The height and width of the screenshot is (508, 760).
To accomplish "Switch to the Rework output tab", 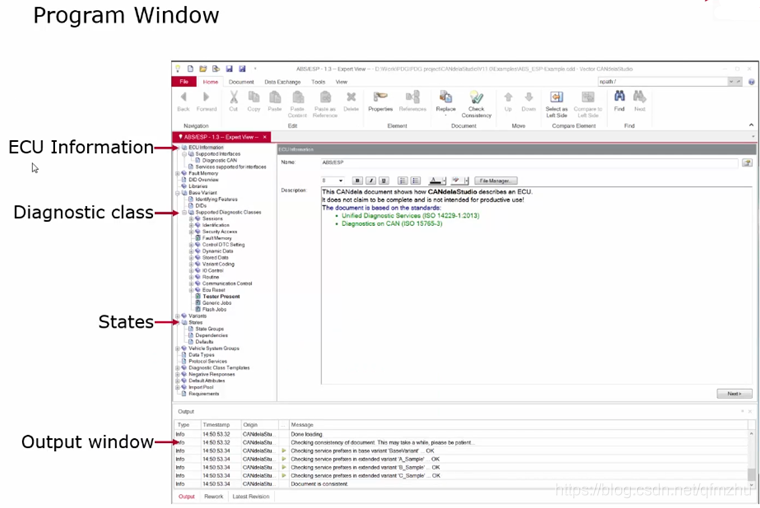I will click(x=214, y=496).
